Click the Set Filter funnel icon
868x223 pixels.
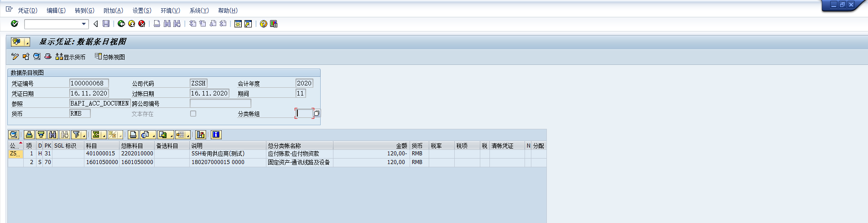76,134
